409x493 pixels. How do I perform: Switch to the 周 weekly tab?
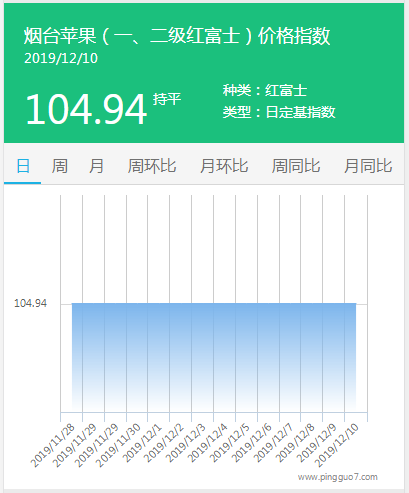(60, 166)
